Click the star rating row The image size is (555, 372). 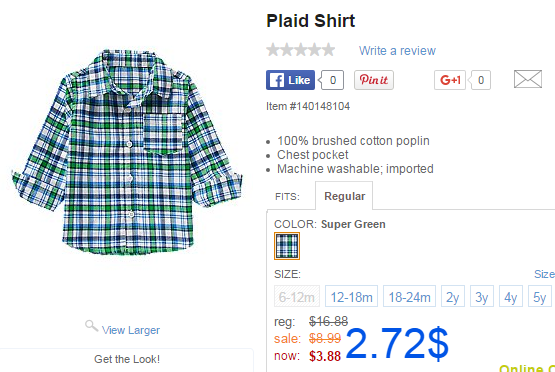[301, 50]
